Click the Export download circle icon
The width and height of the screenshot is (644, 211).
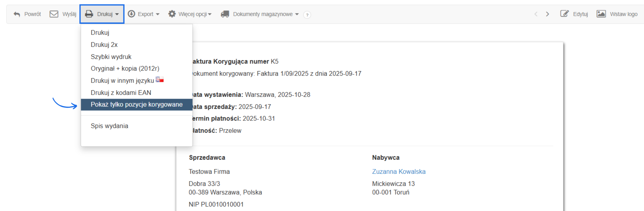click(131, 14)
